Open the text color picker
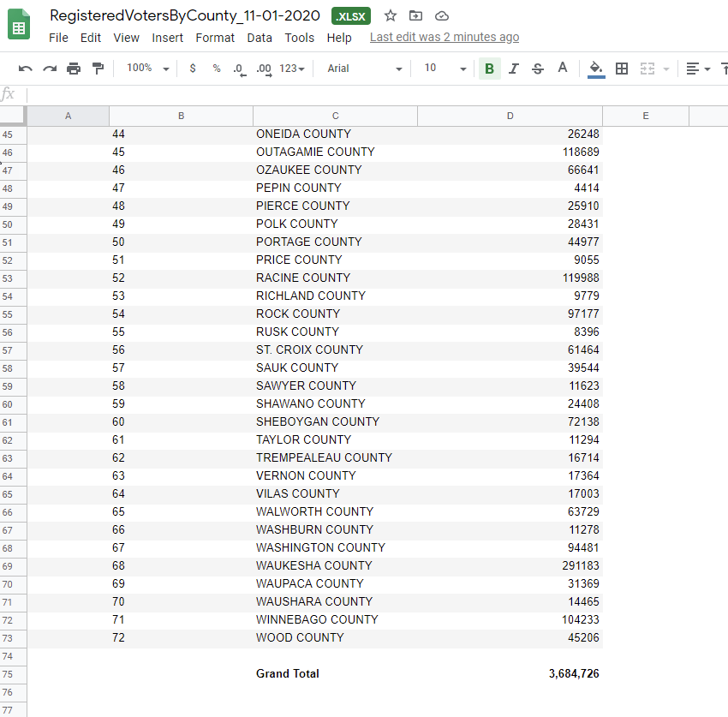Viewport: 728px width, 717px height. (562, 68)
